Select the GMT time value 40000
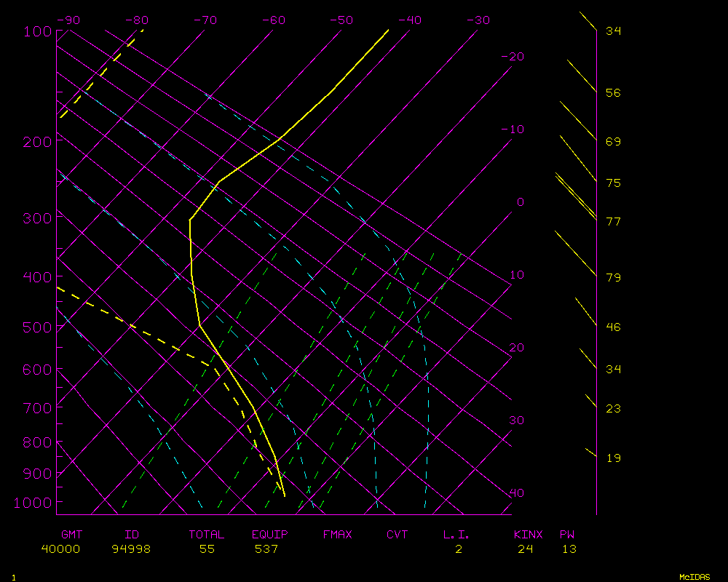 pos(60,549)
